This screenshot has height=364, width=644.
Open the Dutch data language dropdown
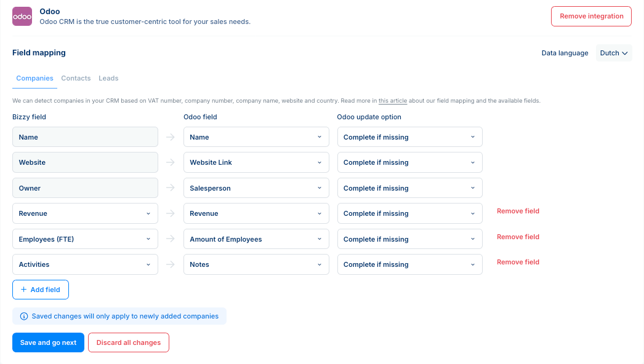point(614,53)
